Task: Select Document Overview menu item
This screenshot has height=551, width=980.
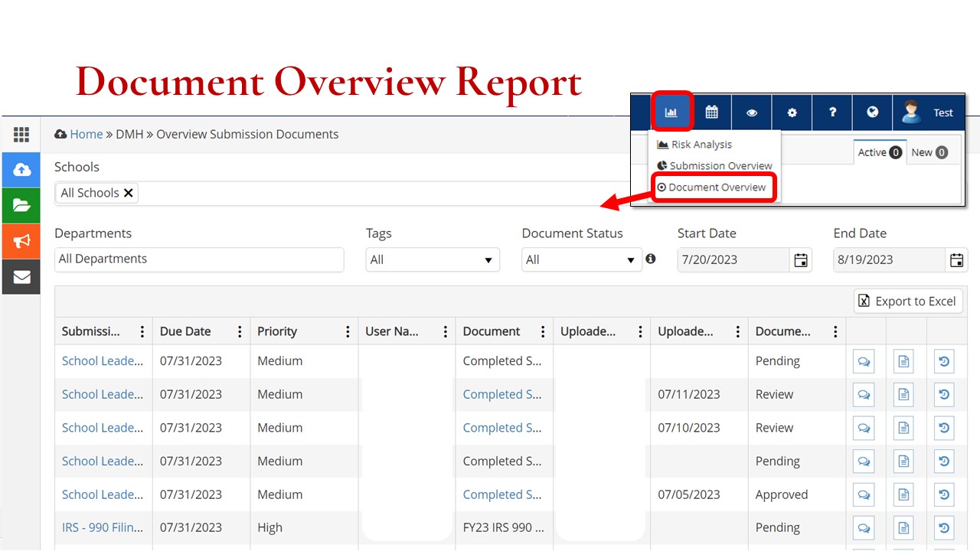Action: point(716,187)
